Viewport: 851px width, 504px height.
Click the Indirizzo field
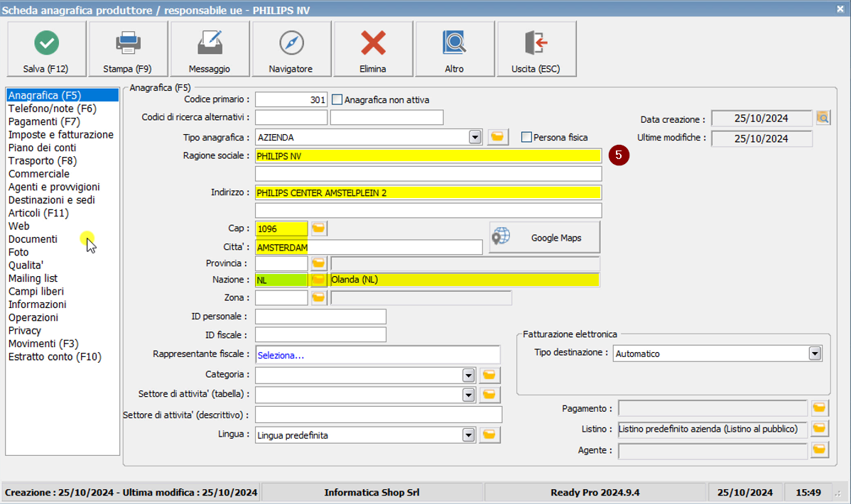[x=428, y=192]
